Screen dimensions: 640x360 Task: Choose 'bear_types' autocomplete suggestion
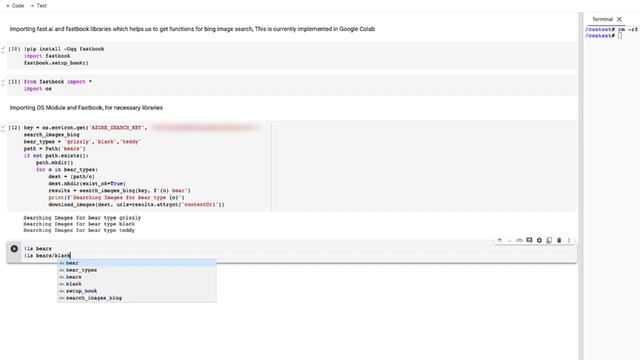tap(137, 270)
